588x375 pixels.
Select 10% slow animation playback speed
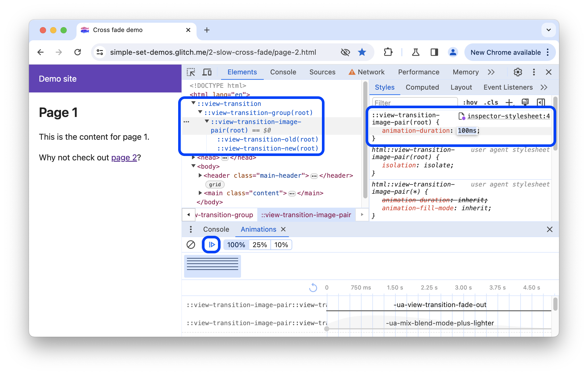pos(282,245)
